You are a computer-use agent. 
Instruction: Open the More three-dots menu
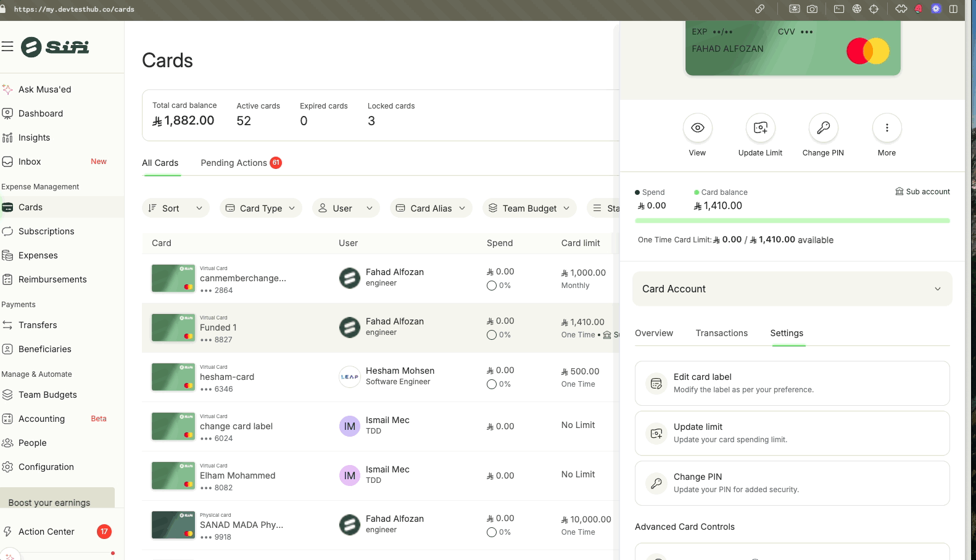pyautogui.click(x=887, y=128)
